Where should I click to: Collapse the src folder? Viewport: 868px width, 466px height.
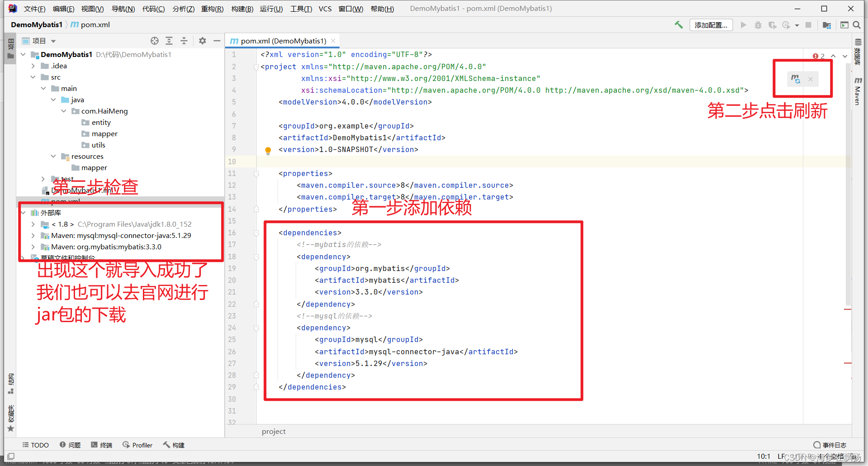(33, 77)
